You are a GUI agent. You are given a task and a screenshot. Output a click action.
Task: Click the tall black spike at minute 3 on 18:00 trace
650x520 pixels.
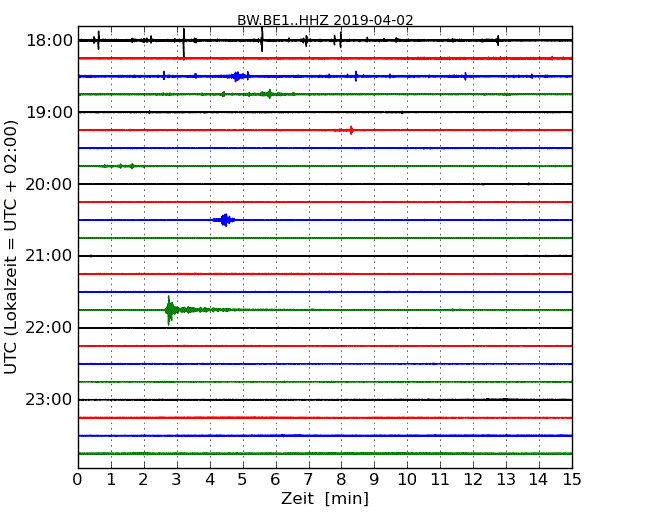click(184, 43)
